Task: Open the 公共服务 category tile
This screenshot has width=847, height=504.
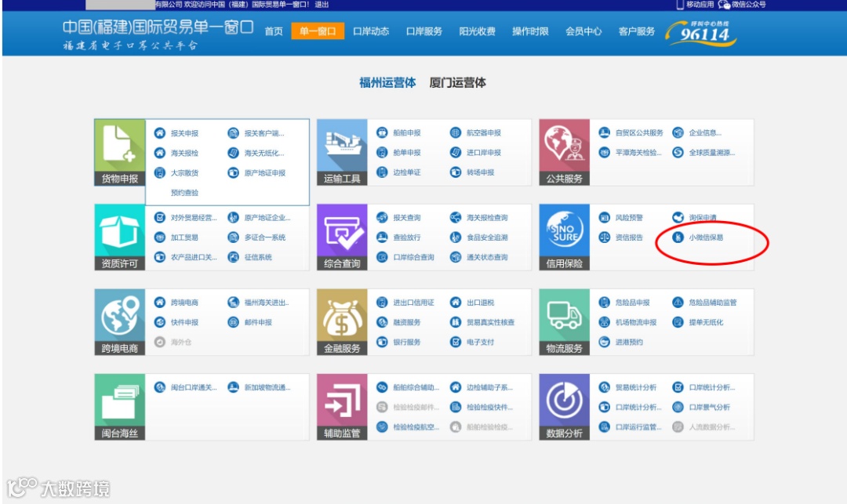Action: click(x=565, y=152)
